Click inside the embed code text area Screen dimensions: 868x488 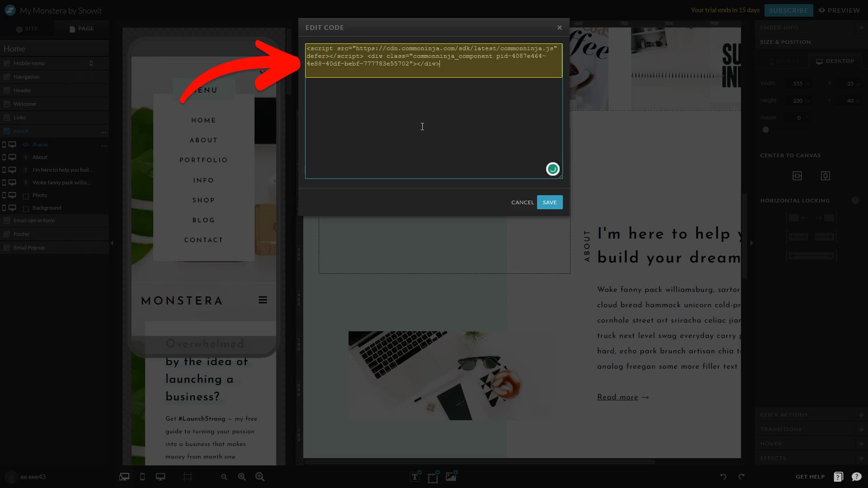point(434,111)
